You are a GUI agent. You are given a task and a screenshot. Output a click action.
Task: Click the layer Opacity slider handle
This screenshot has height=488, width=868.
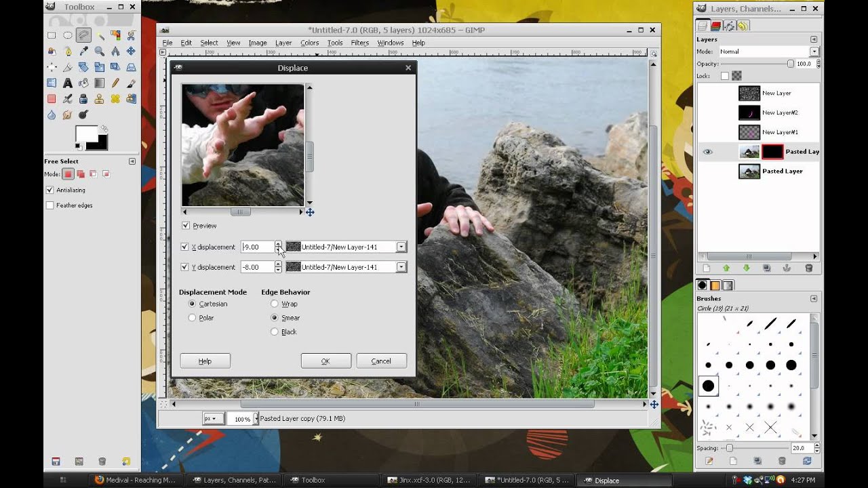pos(790,64)
